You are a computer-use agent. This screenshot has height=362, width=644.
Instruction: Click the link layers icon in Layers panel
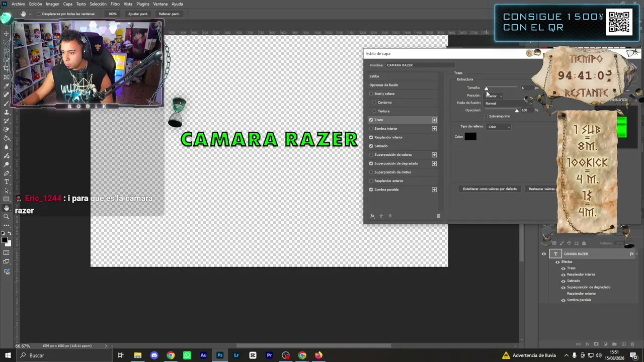tap(578, 344)
